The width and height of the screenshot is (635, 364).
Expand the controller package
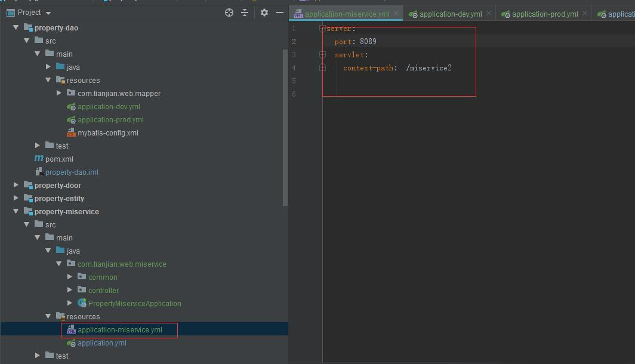coord(70,290)
